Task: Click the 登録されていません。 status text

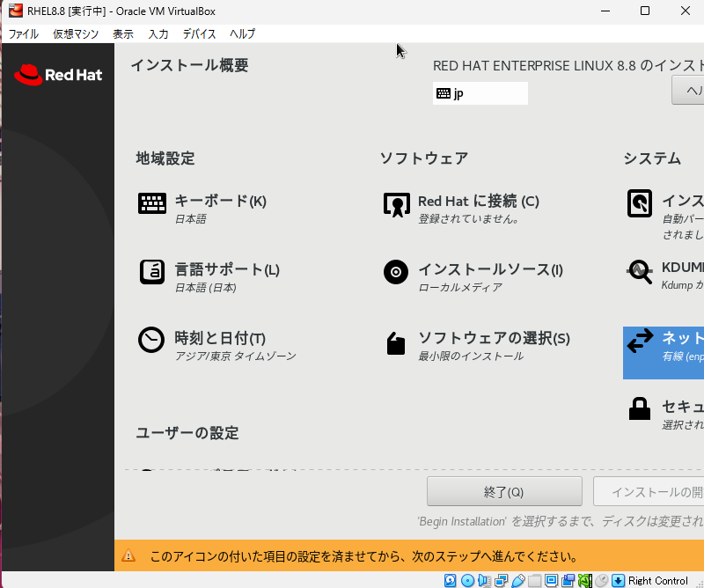Action: tap(469, 219)
